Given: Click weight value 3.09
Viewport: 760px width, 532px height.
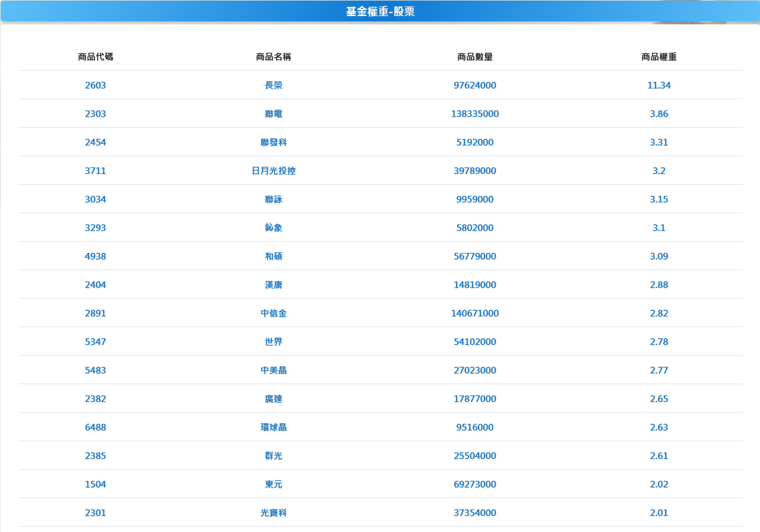Looking at the screenshot, I should point(659,256).
